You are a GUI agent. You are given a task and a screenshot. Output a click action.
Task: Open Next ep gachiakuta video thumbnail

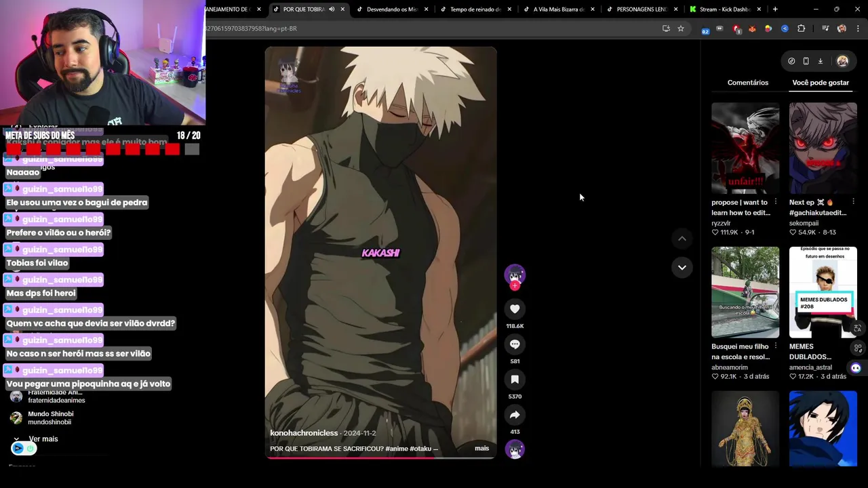[x=823, y=148]
